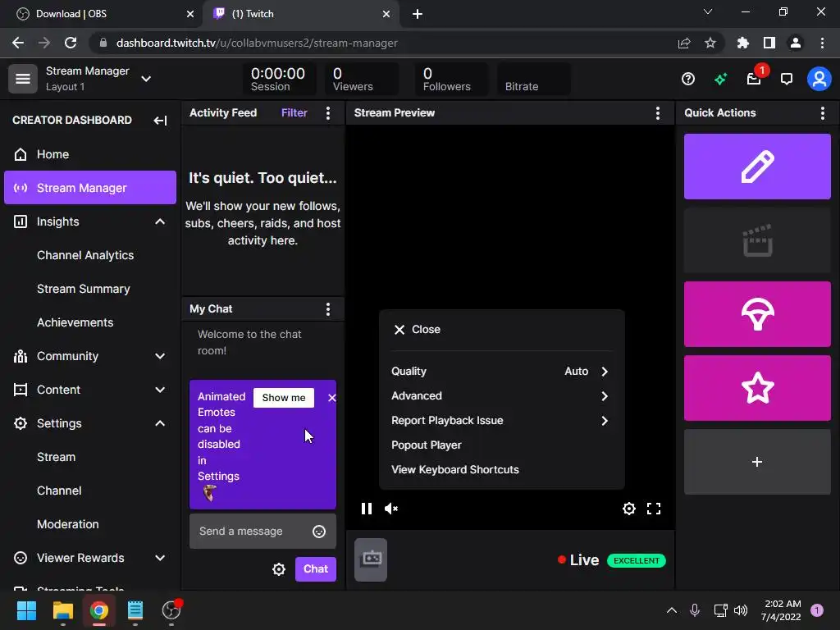The height and width of the screenshot is (630, 840).
Task: Open Activity Feed options menu
Action: point(328,113)
